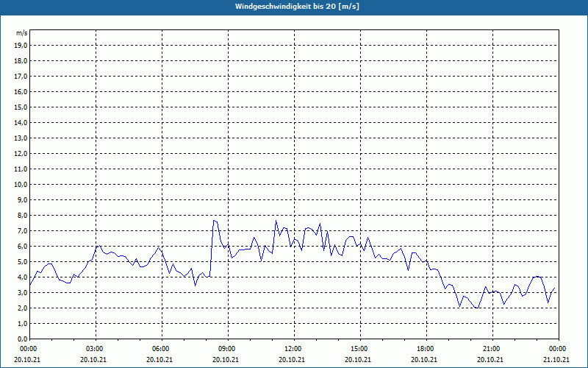Select the 4,0 y-axis value

(22, 277)
